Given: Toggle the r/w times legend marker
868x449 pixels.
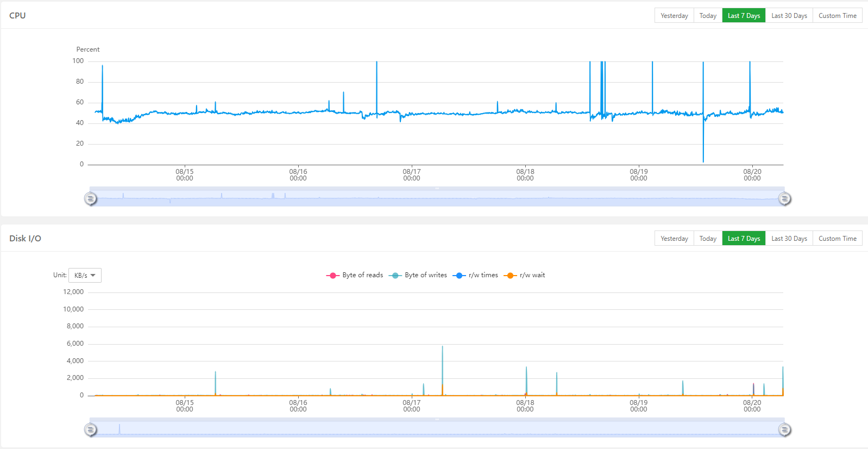Looking at the screenshot, I should click(459, 276).
